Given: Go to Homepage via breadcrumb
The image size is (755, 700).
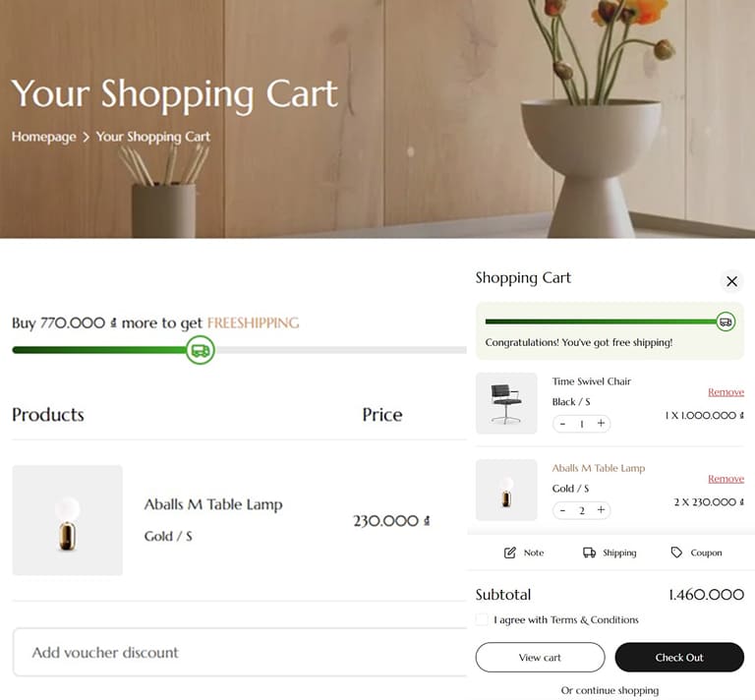Looking at the screenshot, I should (x=43, y=137).
